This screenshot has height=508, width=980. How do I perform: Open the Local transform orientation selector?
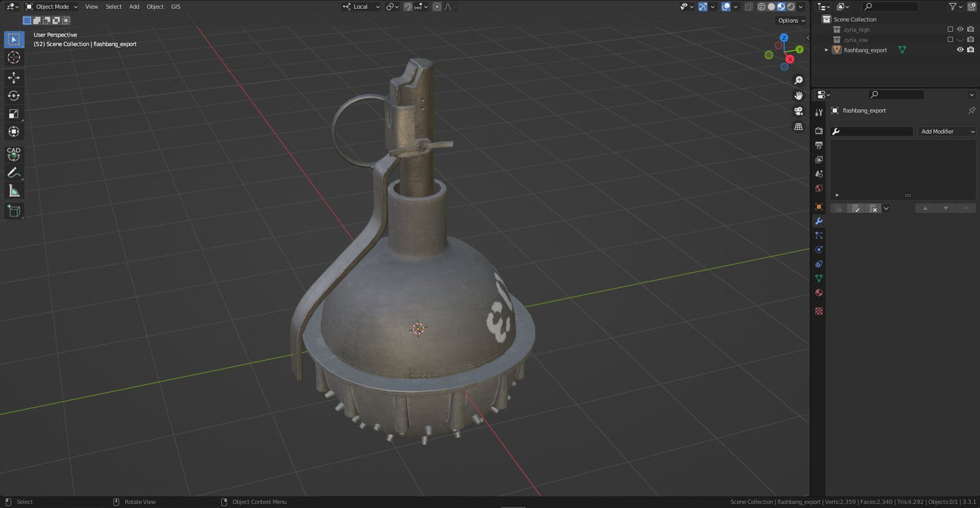pyautogui.click(x=361, y=7)
